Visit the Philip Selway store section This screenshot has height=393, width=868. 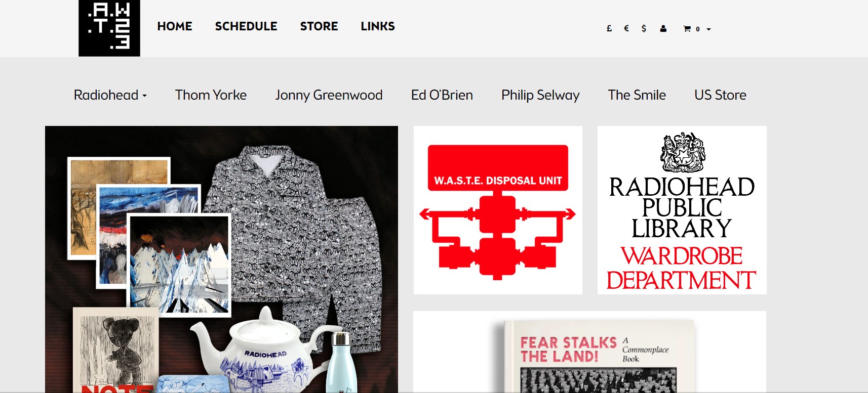tap(540, 95)
